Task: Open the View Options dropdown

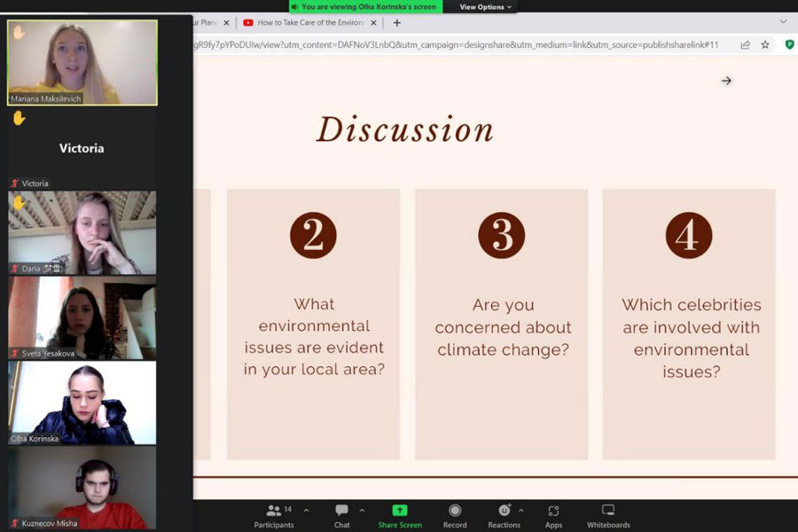Action: [485, 7]
